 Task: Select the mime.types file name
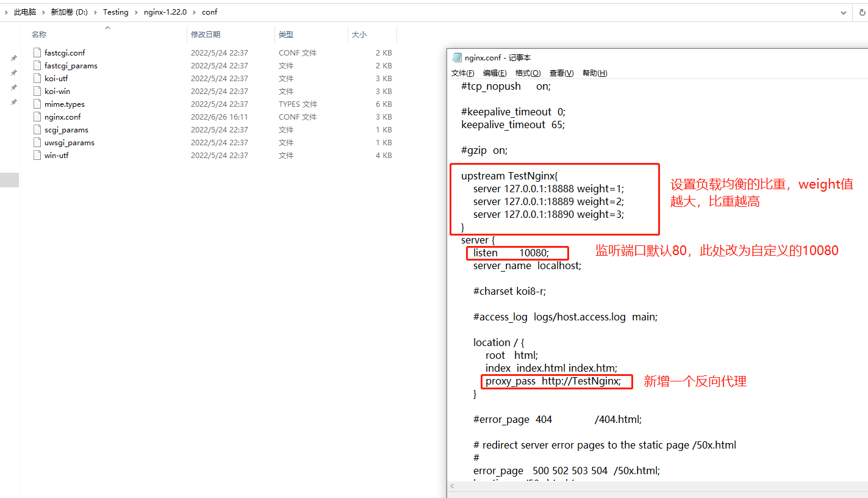point(65,104)
